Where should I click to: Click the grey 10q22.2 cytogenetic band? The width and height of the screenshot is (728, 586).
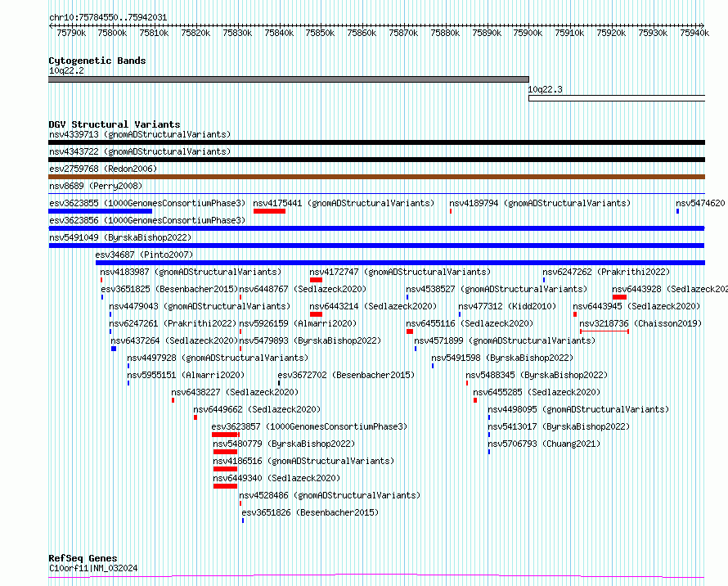point(288,79)
